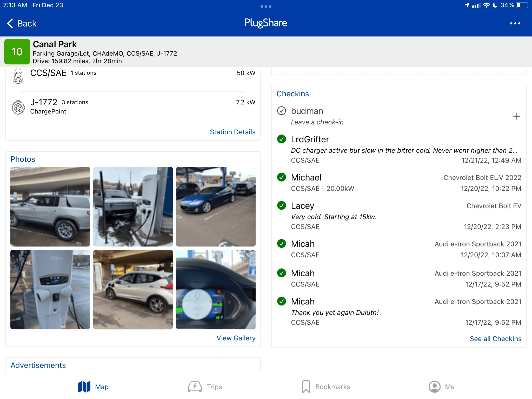Switch to the Me tab
The image size is (532, 399).
coord(442,387)
